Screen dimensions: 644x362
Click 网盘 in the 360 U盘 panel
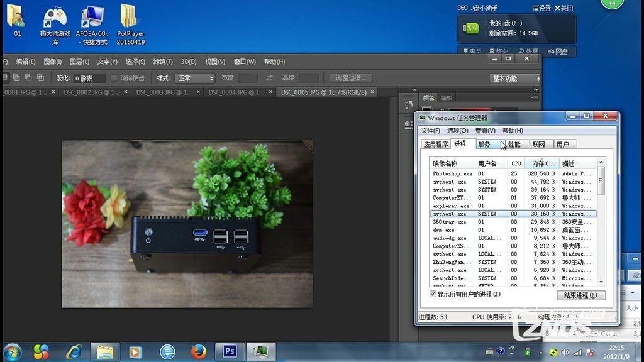click(558, 52)
